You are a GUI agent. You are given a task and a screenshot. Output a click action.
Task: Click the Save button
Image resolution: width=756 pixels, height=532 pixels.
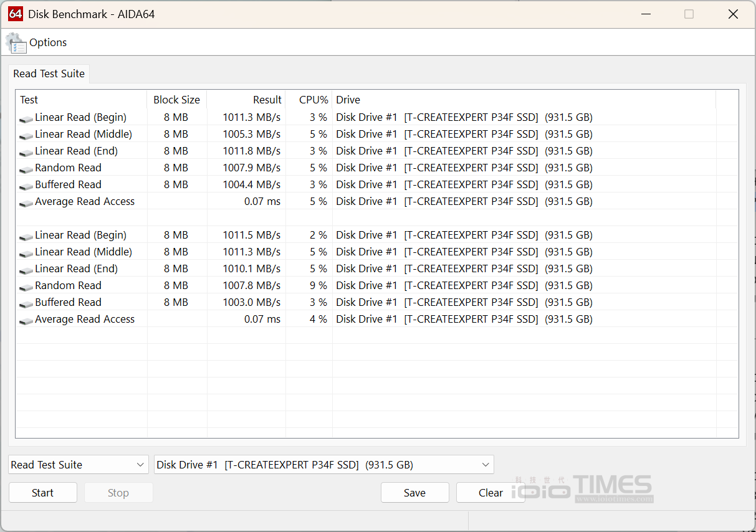tap(414, 493)
